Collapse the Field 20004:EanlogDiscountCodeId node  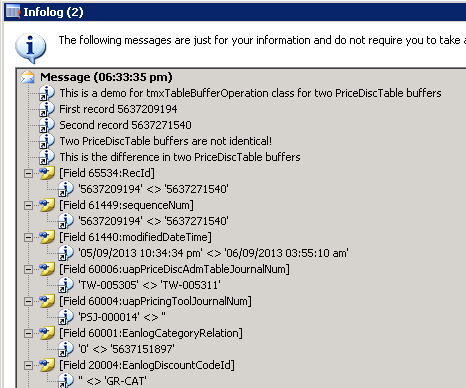click(28, 365)
